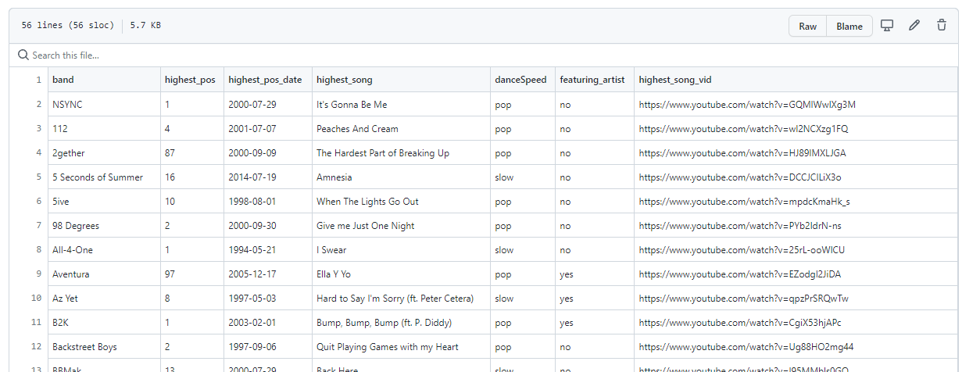Open file in GitHub Desktop icon

point(887,26)
